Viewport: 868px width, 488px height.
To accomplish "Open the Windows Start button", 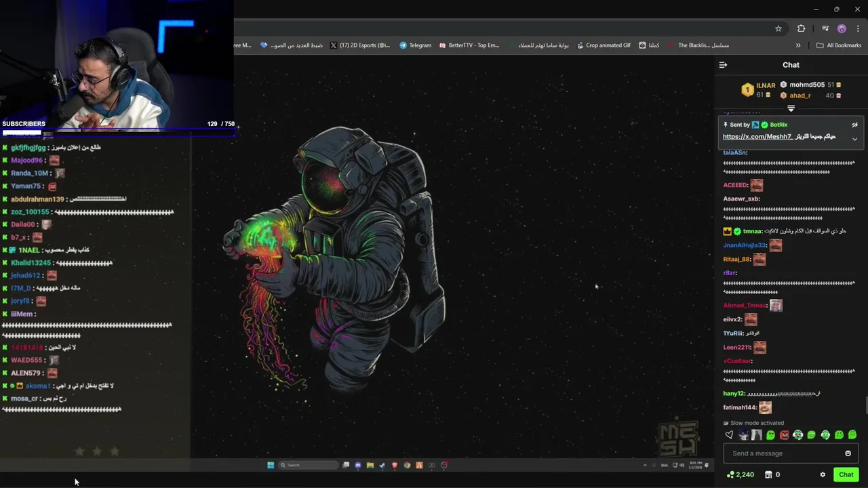I will coord(271,465).
